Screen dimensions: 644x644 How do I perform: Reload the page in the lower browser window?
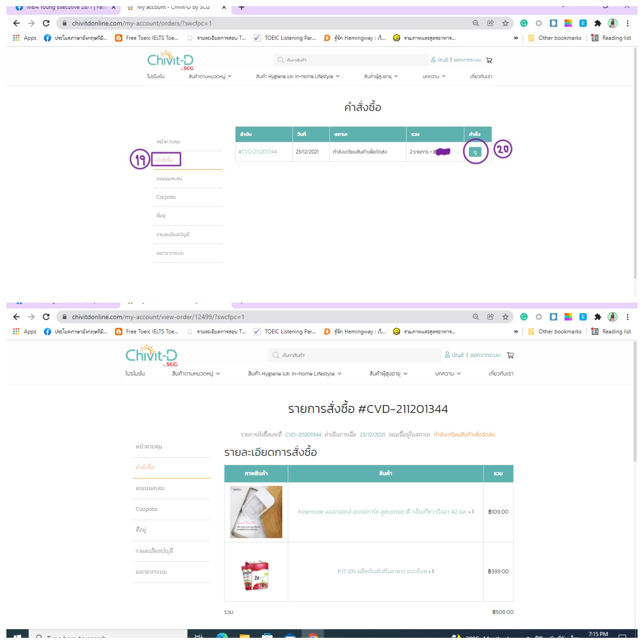tap(46, 317)
